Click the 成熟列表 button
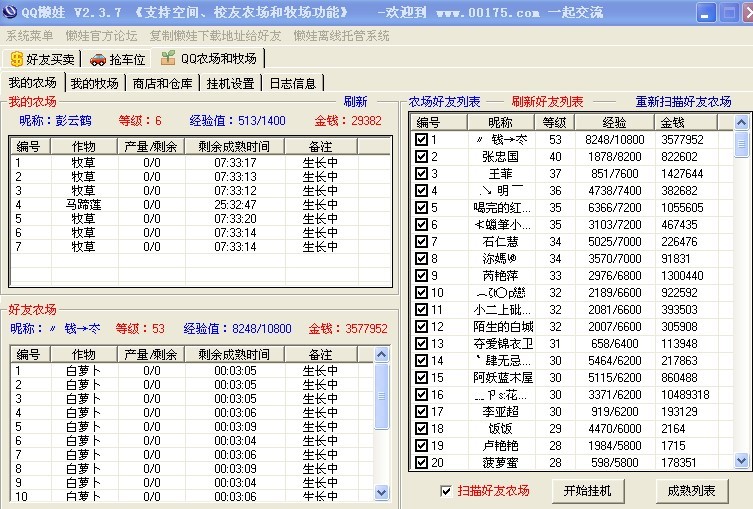 [692, 491]
